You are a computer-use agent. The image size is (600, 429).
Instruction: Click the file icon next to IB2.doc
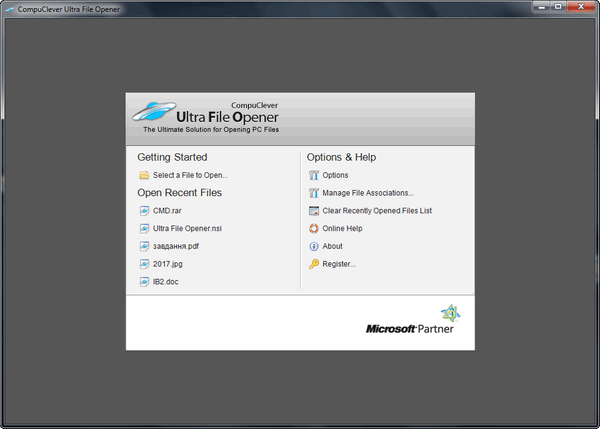pos(144,282)
